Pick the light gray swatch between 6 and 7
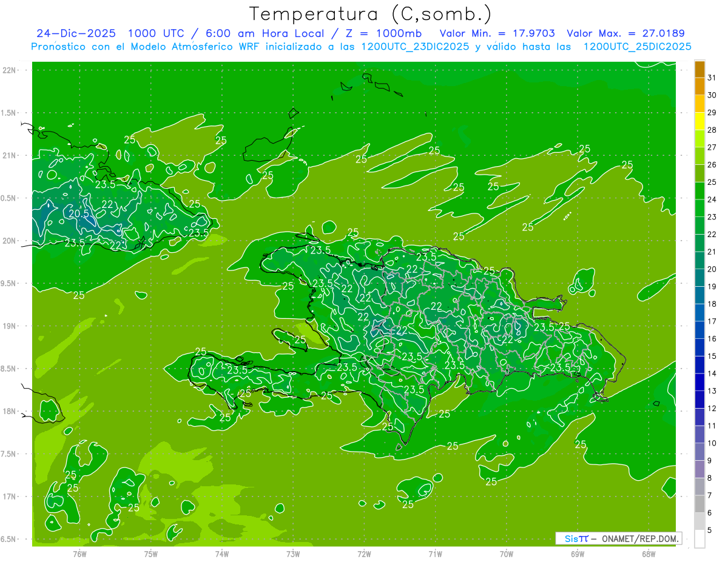This screenshot has height=562, width=728. 699,504
